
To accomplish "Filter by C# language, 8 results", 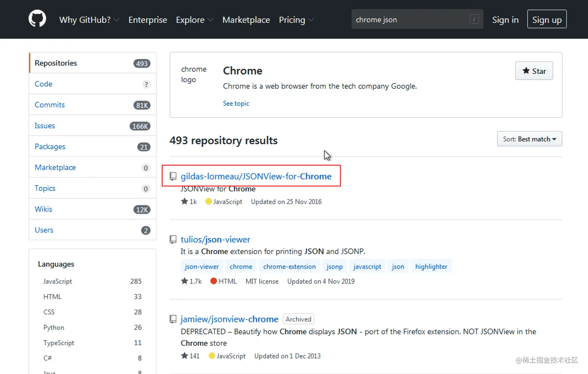I will 93,358.
